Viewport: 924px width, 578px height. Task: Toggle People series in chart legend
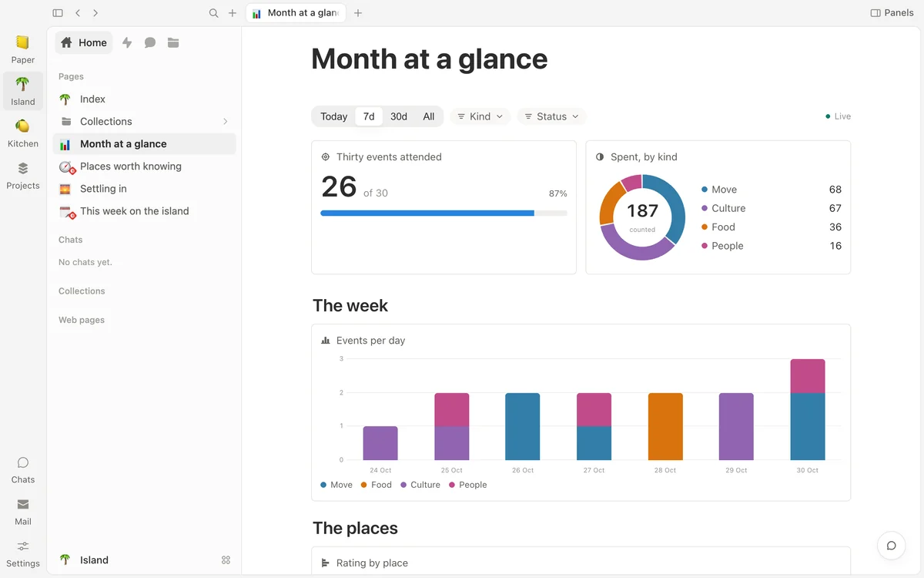(467, 485)
